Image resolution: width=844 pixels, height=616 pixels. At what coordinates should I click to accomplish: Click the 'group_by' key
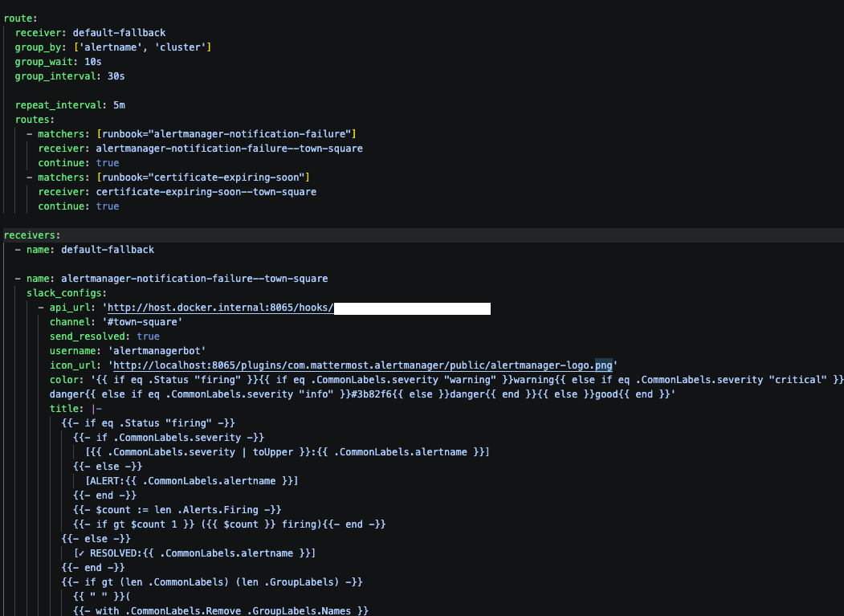coord(39,47)
